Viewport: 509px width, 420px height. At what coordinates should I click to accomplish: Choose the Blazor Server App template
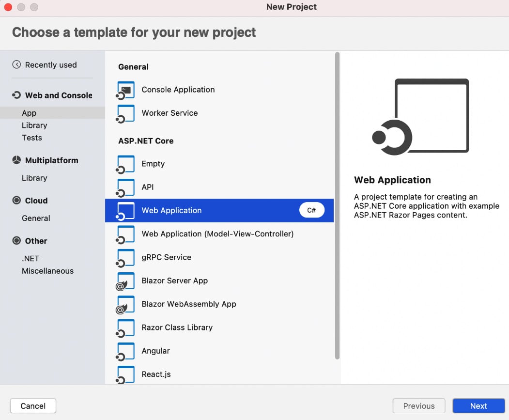tap(219, 280)
